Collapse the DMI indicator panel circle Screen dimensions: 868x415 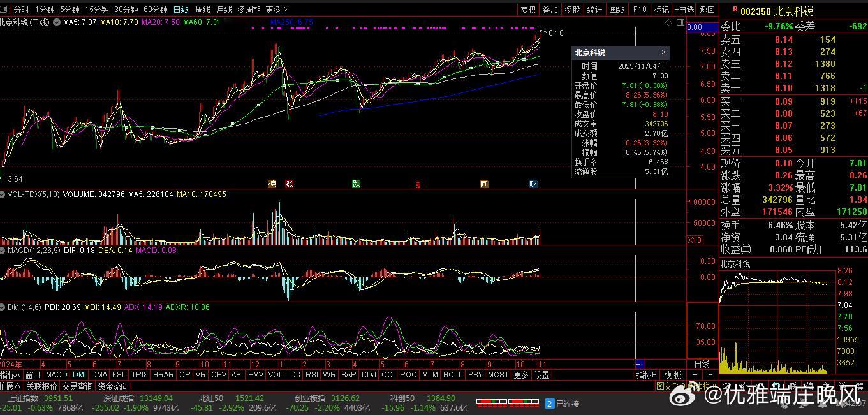[x=3, y=307]
